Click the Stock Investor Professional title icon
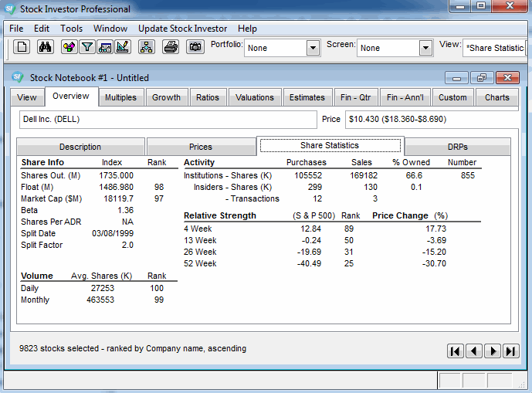 click(x=9, y=8)
